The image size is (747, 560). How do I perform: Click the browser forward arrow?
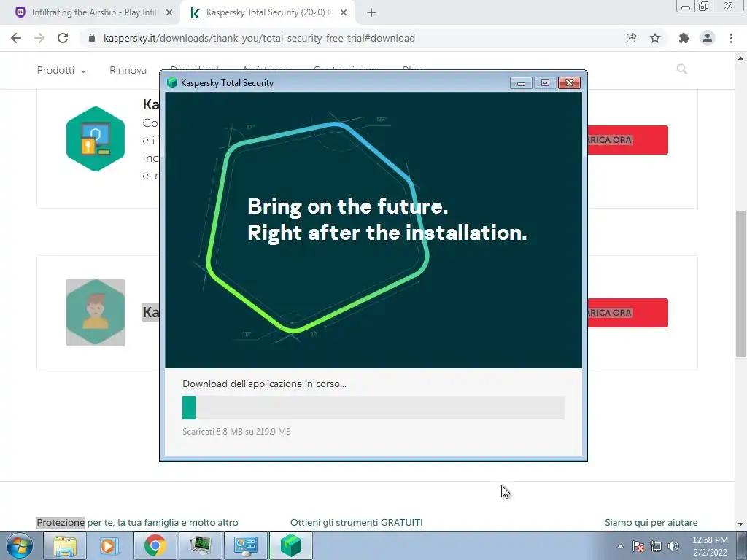coord(39,38)
